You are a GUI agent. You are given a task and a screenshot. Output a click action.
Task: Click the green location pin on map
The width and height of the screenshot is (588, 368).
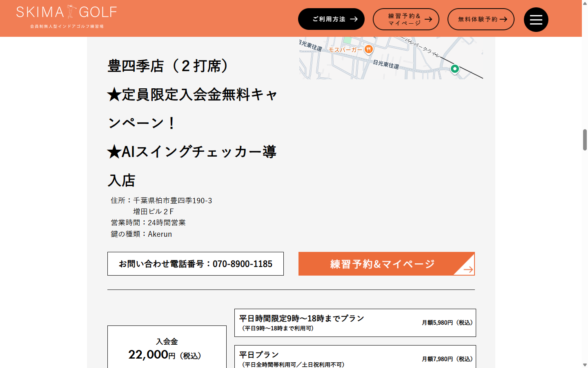(454, 69)
